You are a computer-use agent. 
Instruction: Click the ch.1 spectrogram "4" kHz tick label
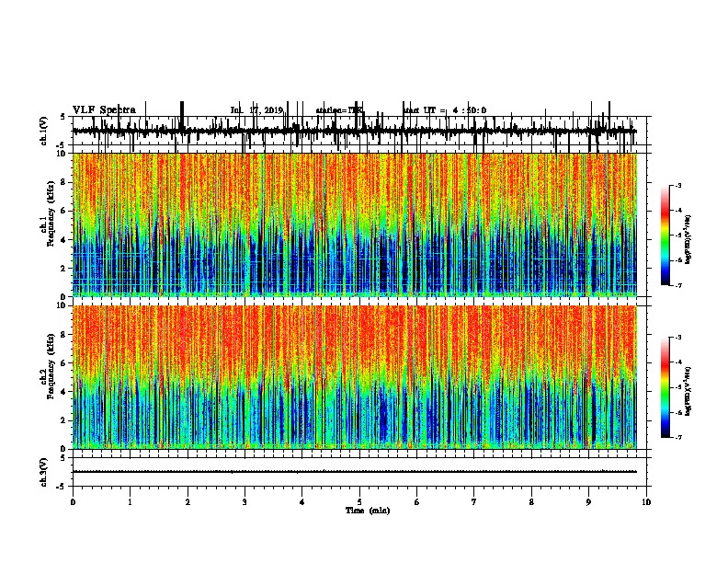pyautogui.click(x=64, y=240)
